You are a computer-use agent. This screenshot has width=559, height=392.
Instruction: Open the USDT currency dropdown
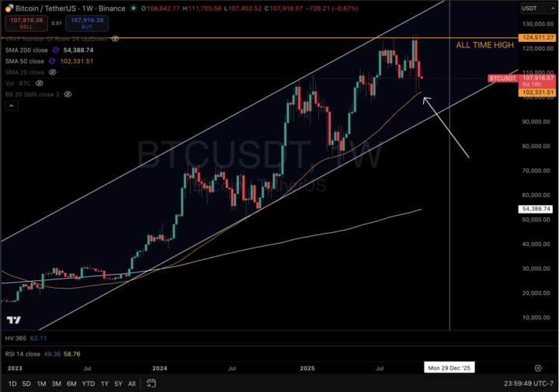(537, 9)
